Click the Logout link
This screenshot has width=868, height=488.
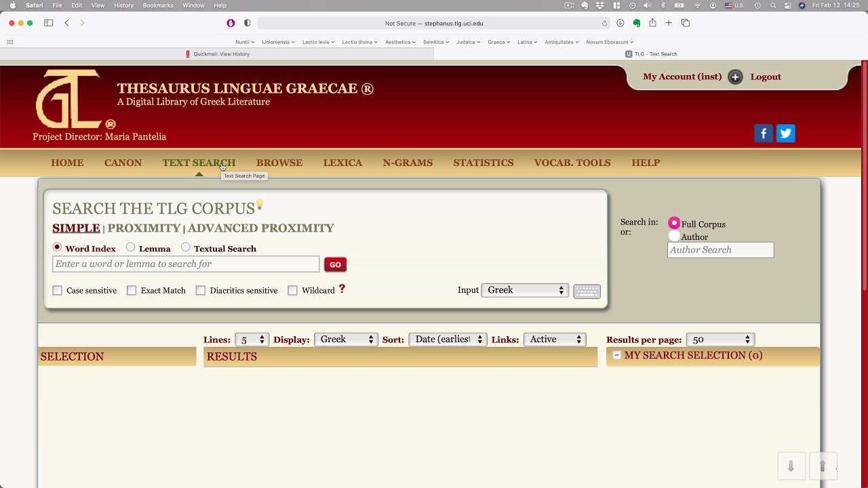pyautogui.click(x=766, y=77)
